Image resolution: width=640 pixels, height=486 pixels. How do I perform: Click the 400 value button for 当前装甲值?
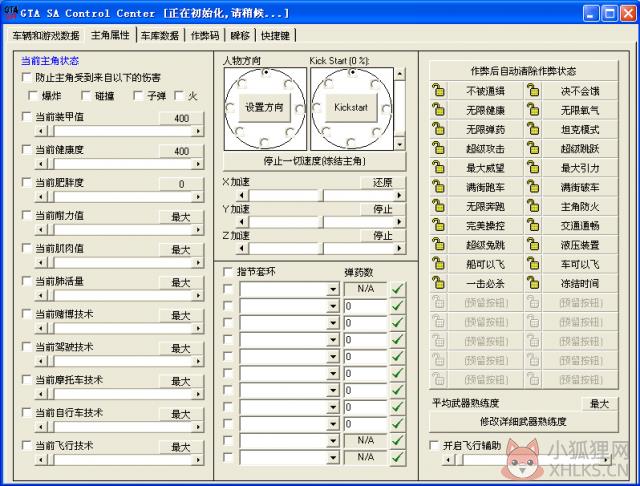point(181,118)
